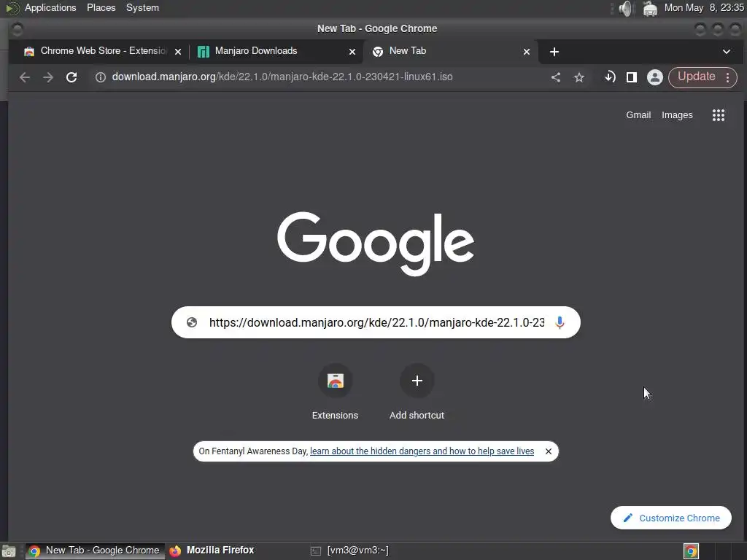Switch to Mozilla Firefox in taskbar
This screenshot has width=747, height=560.
pos(212,551)
